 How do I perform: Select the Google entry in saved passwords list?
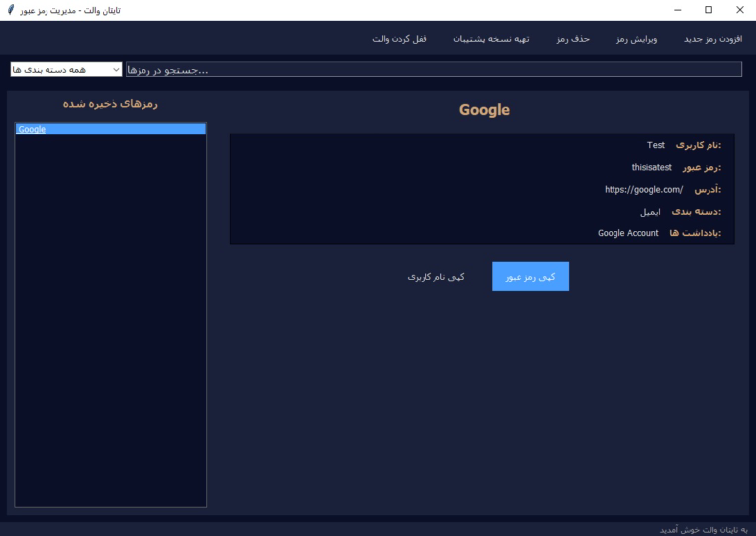point(111,129)
